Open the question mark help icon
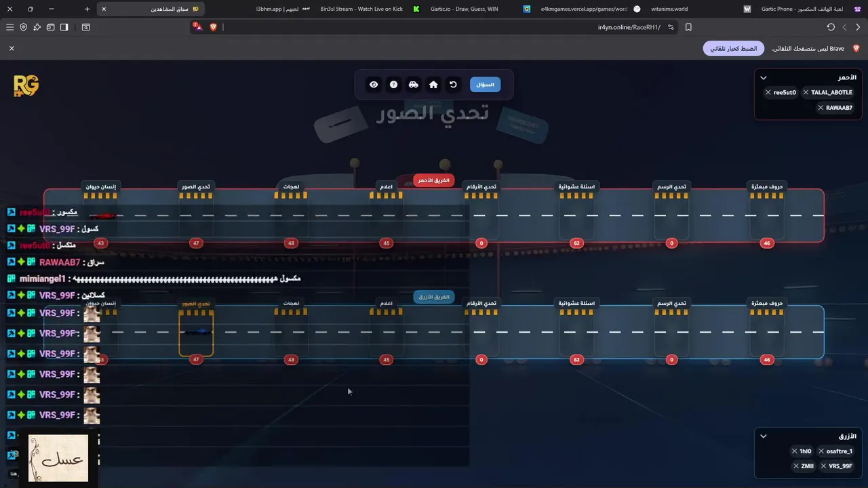 tap(393, 85)
